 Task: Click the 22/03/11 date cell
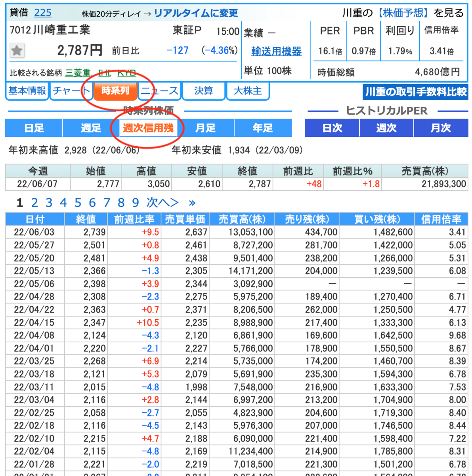(x=34, y=387)
